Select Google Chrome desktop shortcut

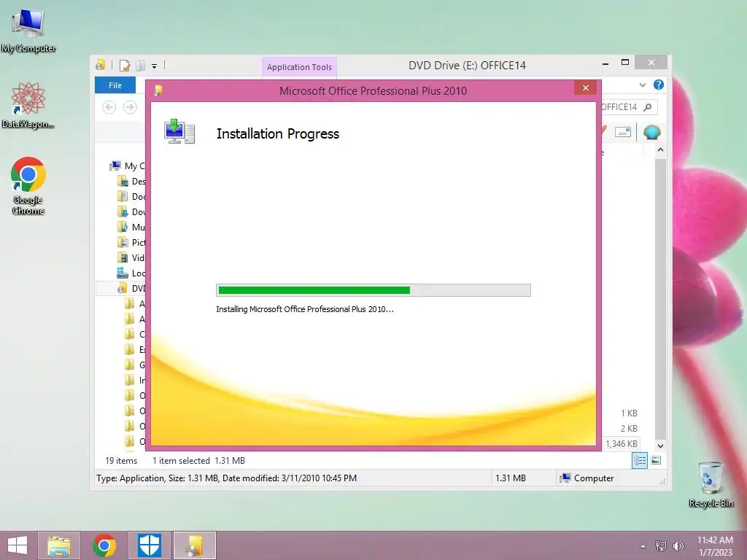(x=28, y=186)
